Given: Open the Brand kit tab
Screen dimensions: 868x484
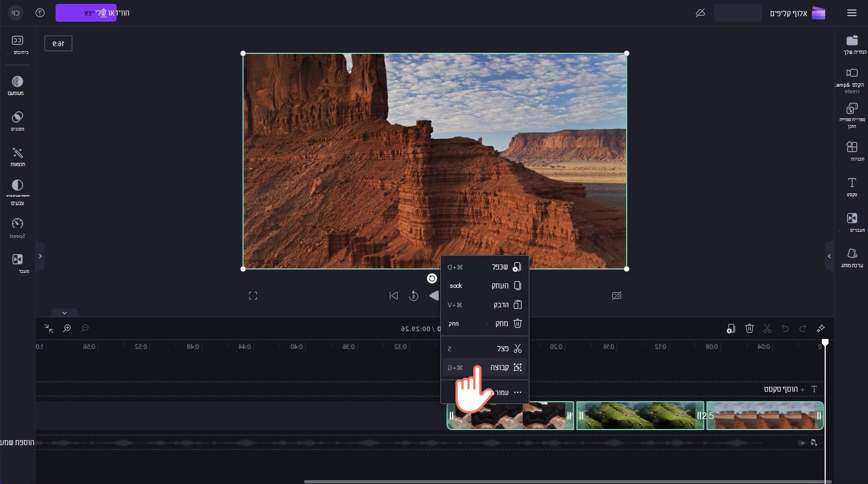Looking at the screenshot, I should pos(852,258).
